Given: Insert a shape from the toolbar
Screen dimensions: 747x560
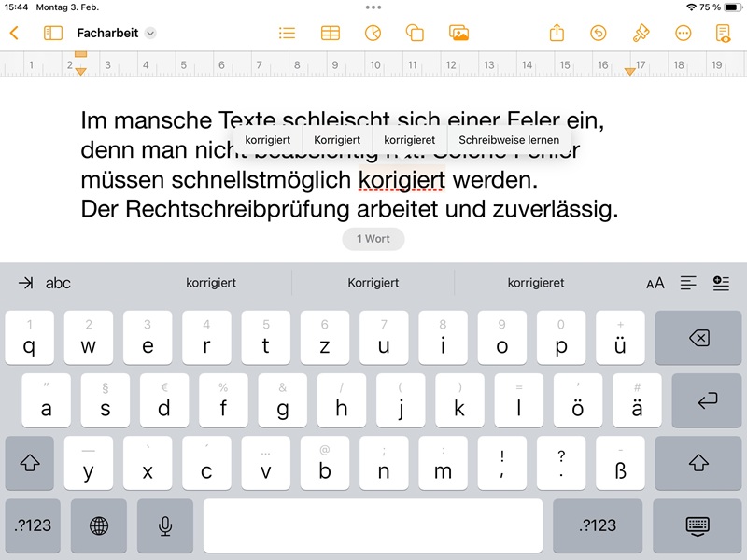Looking at the screenshot, I should [415, 33].
